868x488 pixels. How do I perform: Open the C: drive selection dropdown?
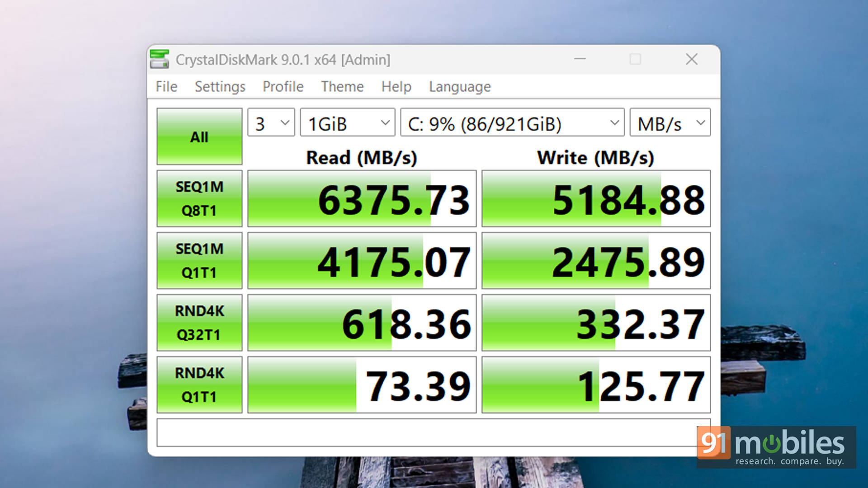click(512, 122)
